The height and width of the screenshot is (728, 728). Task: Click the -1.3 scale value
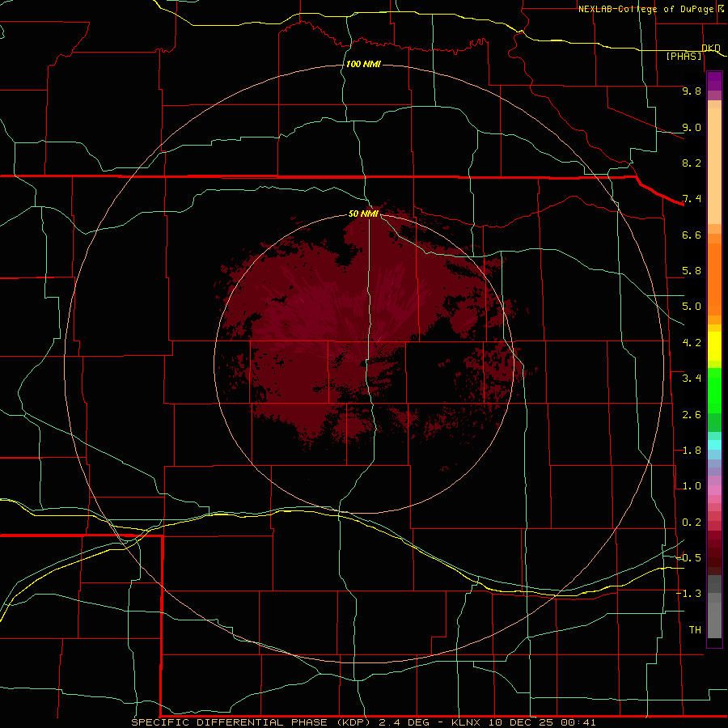coord(688,594)
